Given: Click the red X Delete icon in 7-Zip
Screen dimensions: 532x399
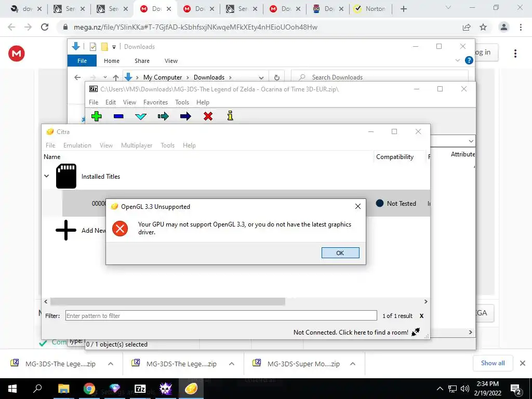Looking at the screenshot, I should [208, 116].
